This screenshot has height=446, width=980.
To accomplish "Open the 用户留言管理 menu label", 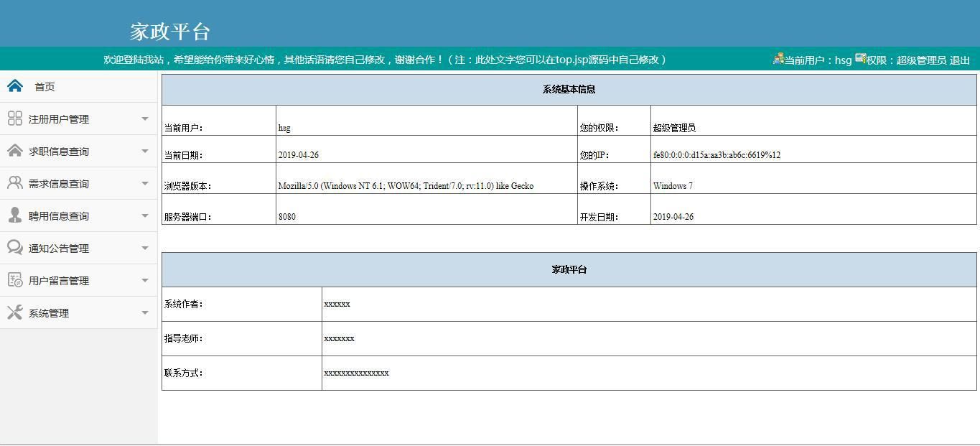I will tap(59, 281).
